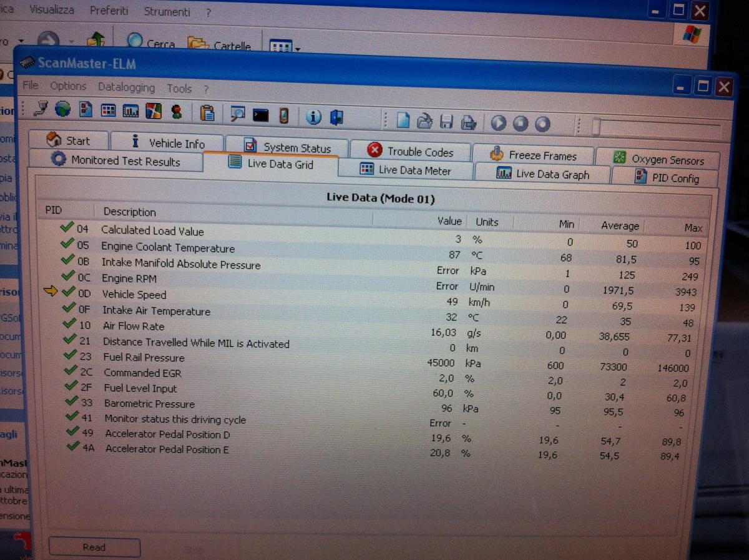This screenshot has height=560, width=749.
Task: Click the data grid toolbar icon
Action: tap(109, 111)
